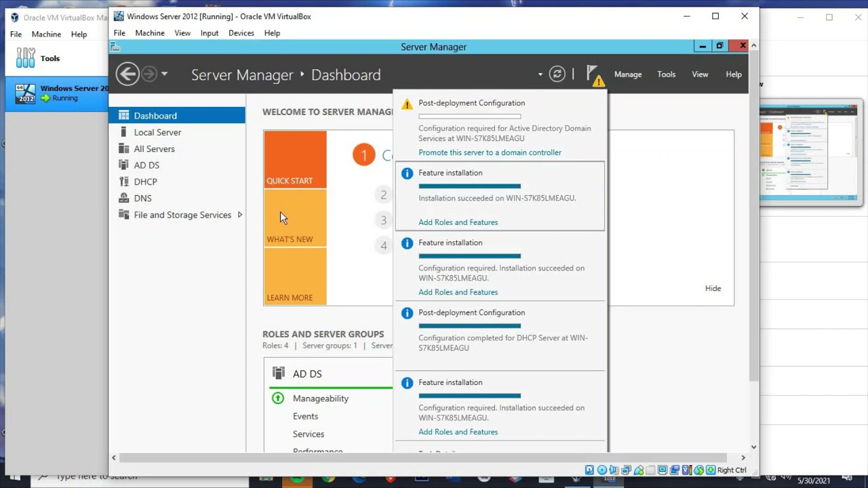
Task: Hide the welcome tile
Action: tap(713, 288)
